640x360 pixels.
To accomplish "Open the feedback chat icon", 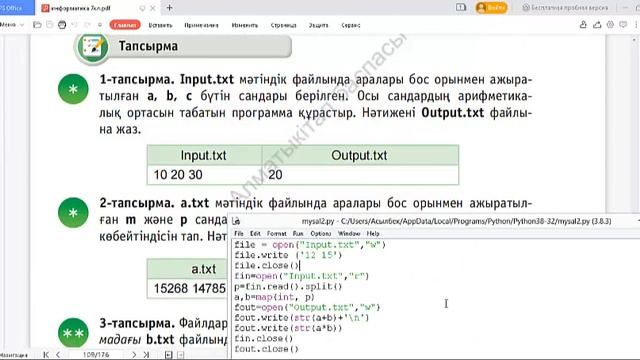I will click(623, 25).
